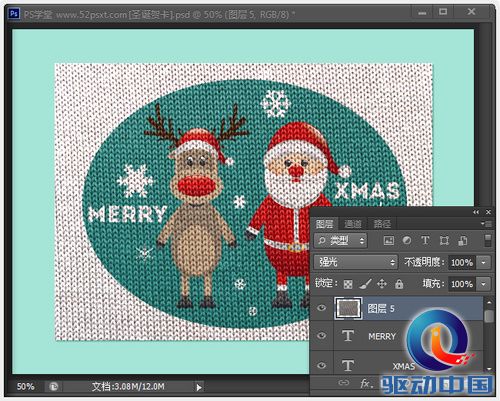Hide 图层 5 layer visibility eye
This screenshot has height=401, width=500.
pyautogui.click(x=321, y=308)
